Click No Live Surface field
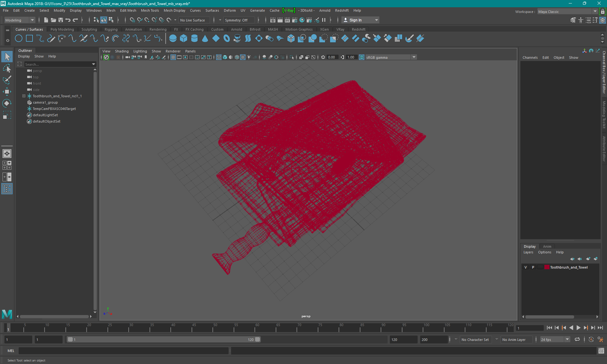The height and width of the screenshot is (364, 607). (194, 20)
